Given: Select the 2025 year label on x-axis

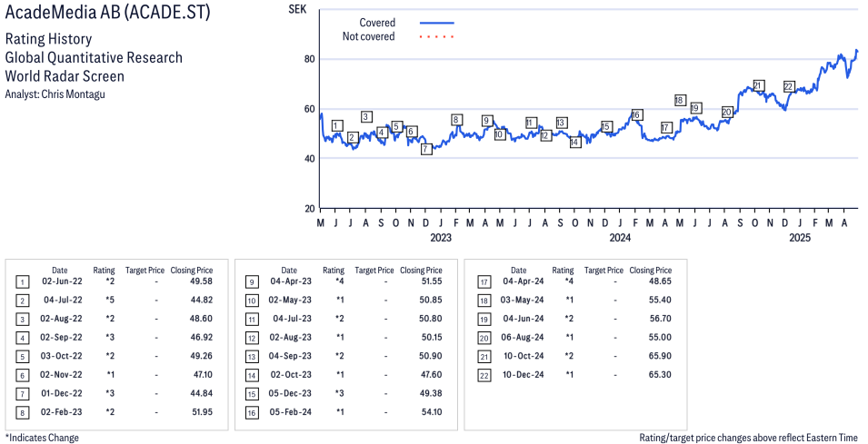Looking at the screenshot, I should click(x=799, y=238).
